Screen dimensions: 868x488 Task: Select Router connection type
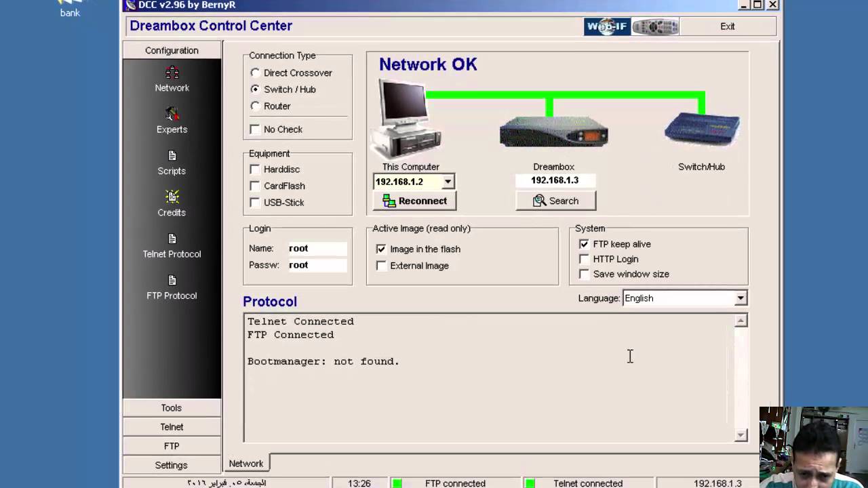click(255, 106)
